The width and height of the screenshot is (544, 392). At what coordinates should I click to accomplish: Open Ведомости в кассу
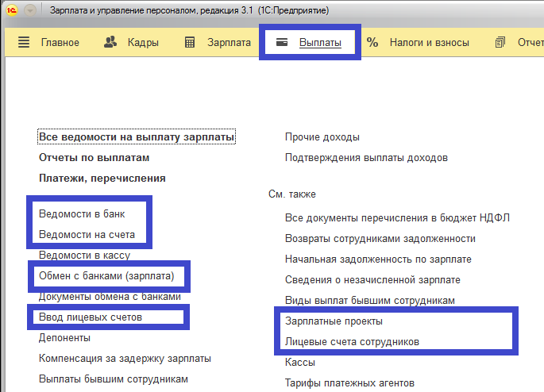[x=84, y=255]
